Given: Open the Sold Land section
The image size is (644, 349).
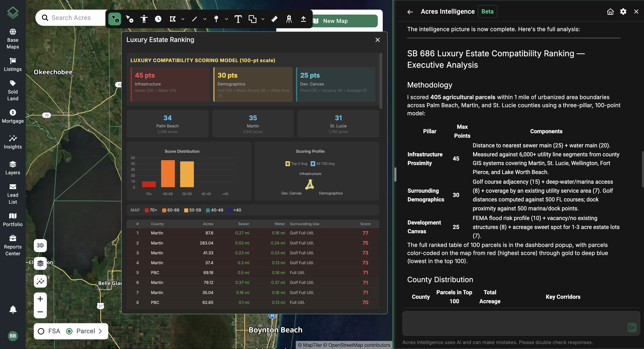Looking at the screenshot, I should (x=13, y=90).
